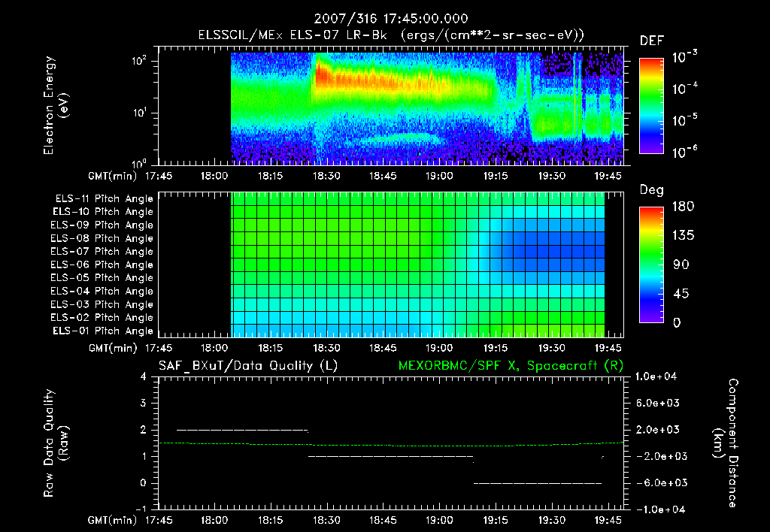Select the ELS-02 Pitch Angle row label

pos(102,318)
